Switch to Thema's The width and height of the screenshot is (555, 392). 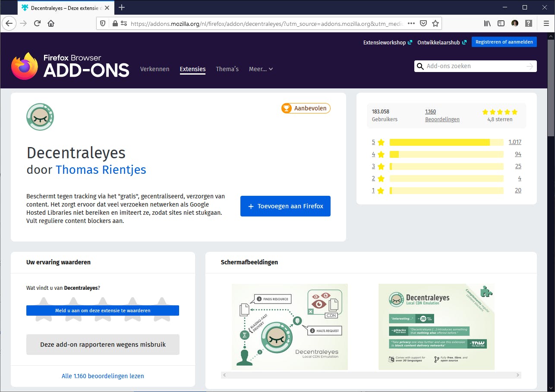click(227, 69)
